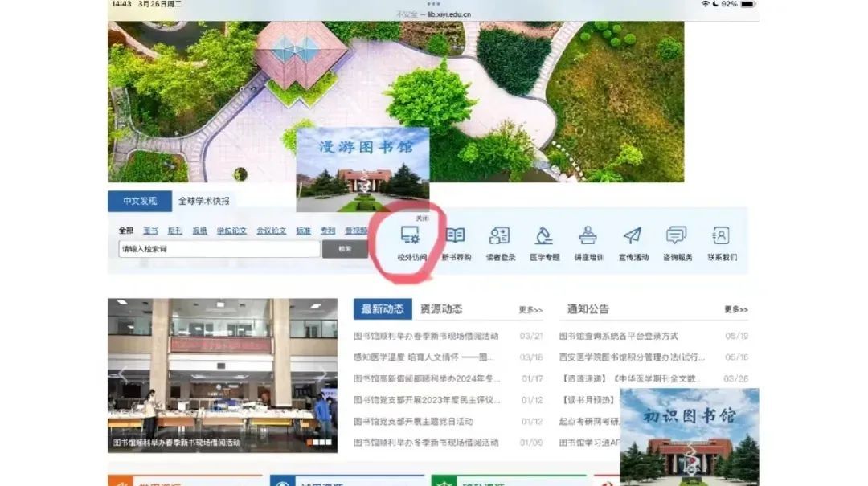Image resolution: width=868 pixels, height=486 pixels.
Task: Select the 全部 search category filter
Action: [126, 231]
